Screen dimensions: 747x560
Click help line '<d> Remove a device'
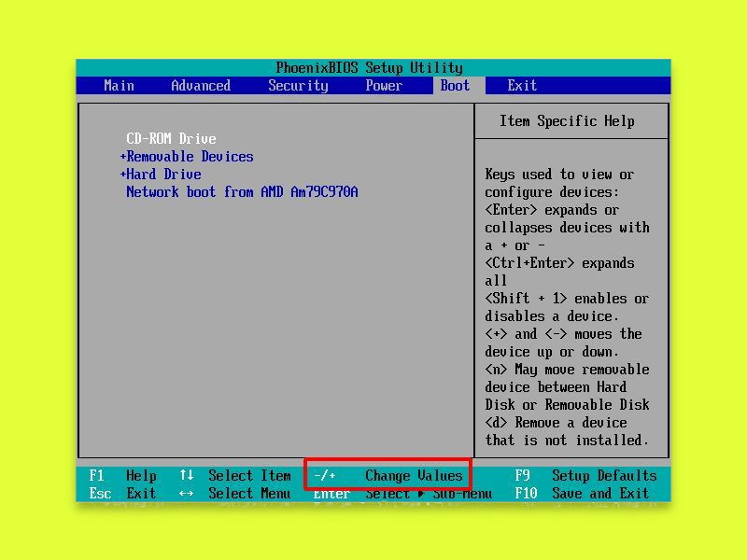(556, 423)
